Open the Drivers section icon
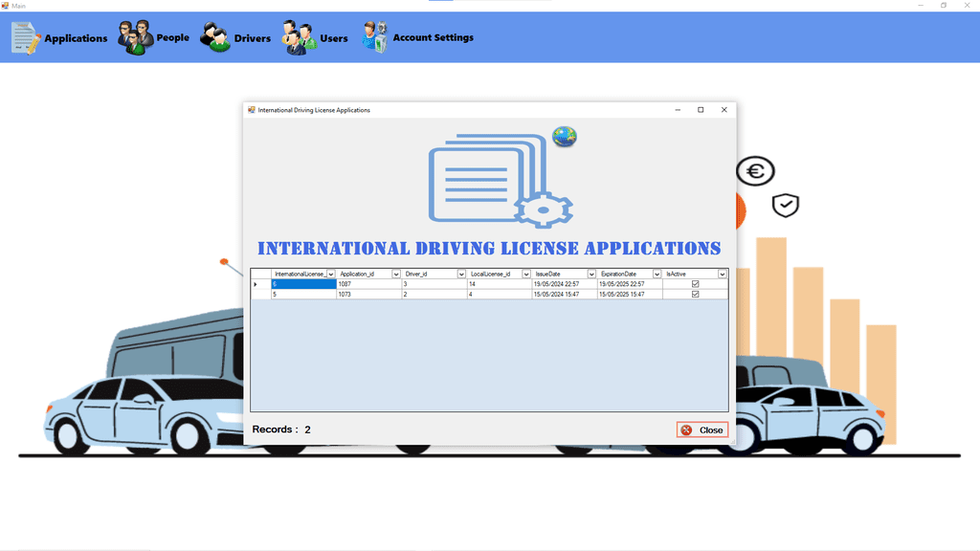The height and width of the screenshot is (551, 980). point(215,38)
